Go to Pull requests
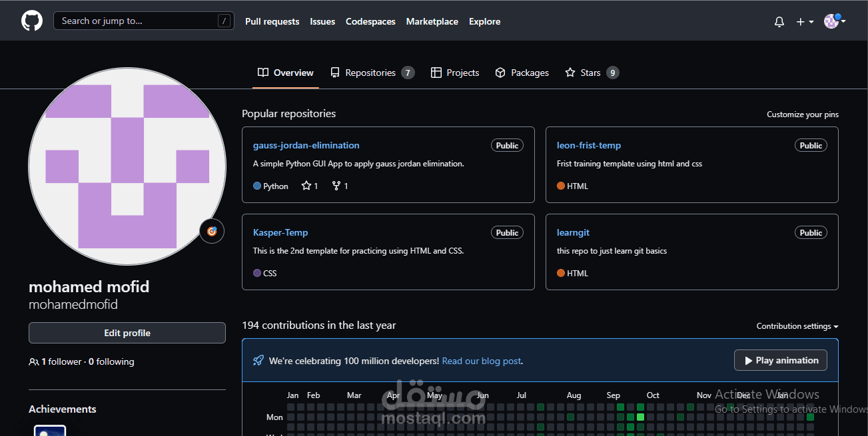 272,21
